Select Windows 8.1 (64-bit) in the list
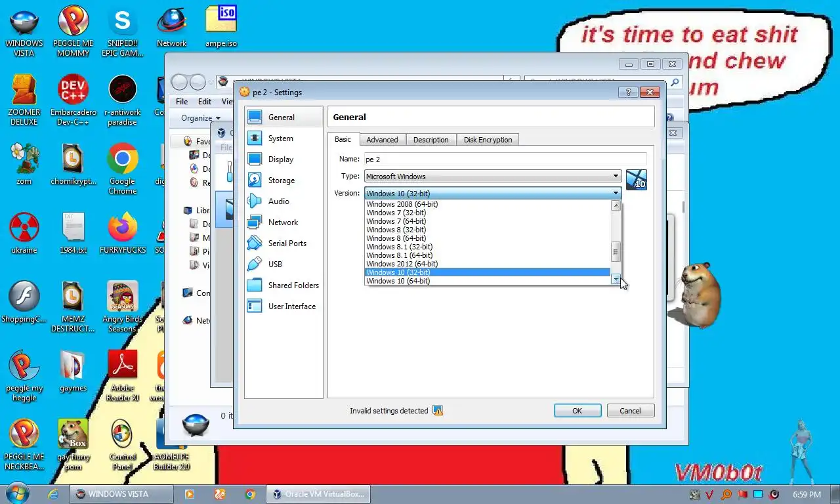This screenshot has height=504, width=840. pyautogui.click(x=488, y=255)
